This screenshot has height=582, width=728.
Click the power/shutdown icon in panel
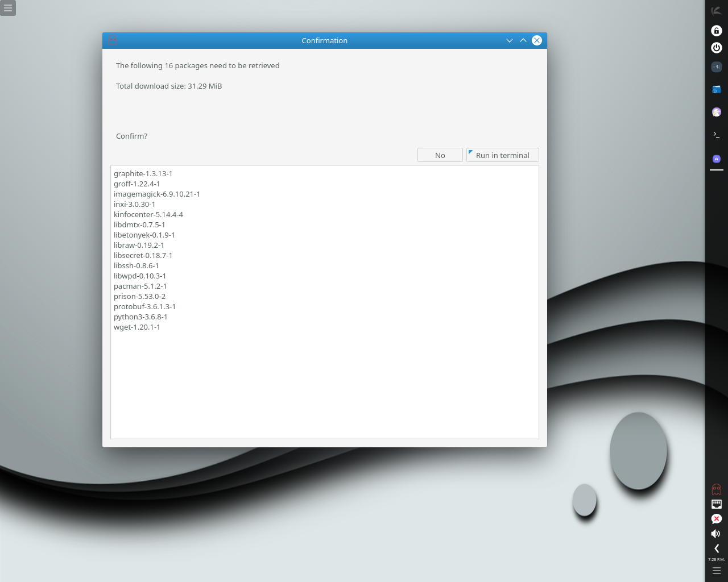(x=717, y=48)
